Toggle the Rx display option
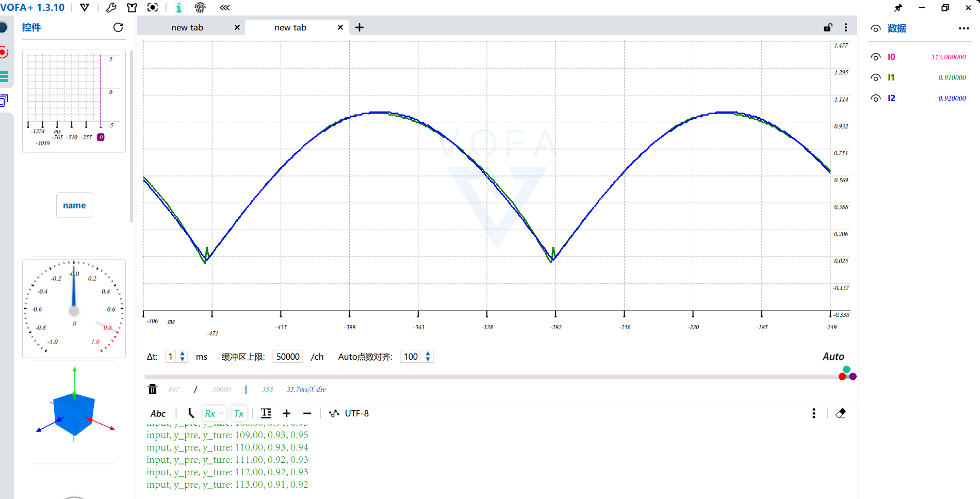 tap(210, 413)
